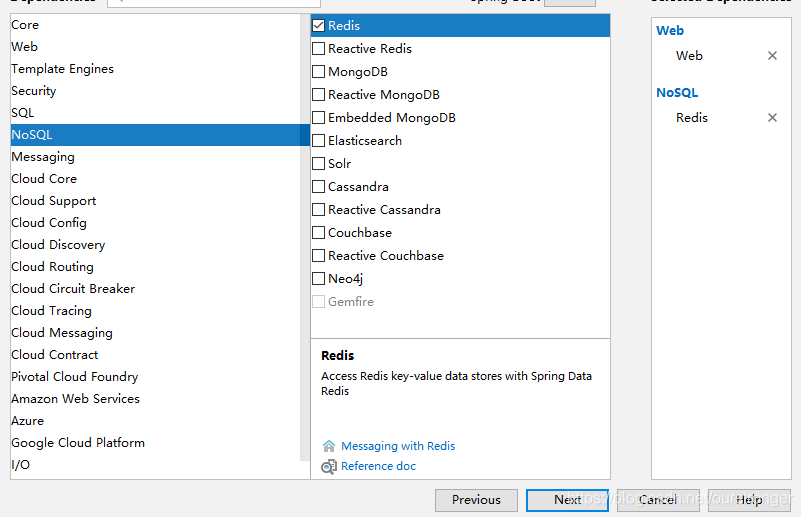Viewport: 804px width, 517px height.
Task: Tick the Cassandra checkbox
Action: pyautogui.click(x=319, y=187)
